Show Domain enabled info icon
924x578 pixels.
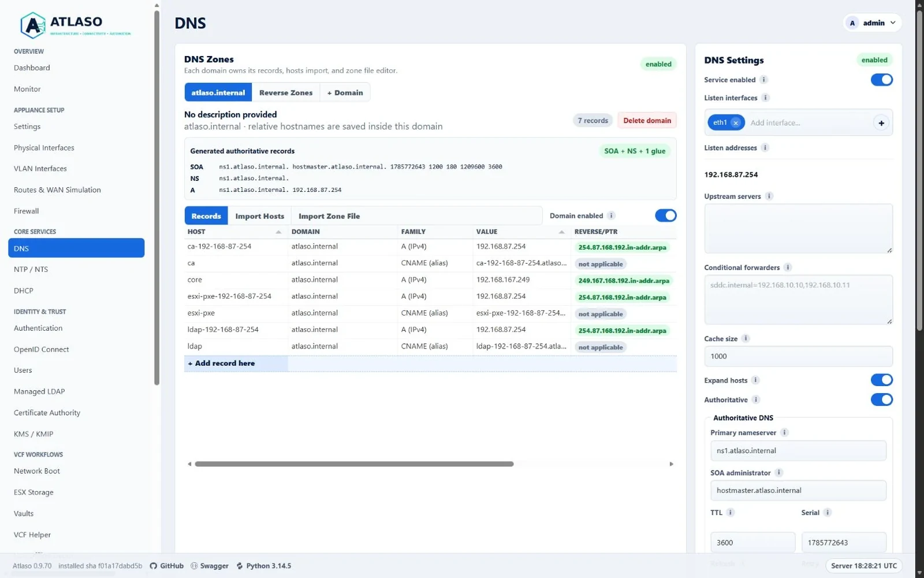click(611, 216)
